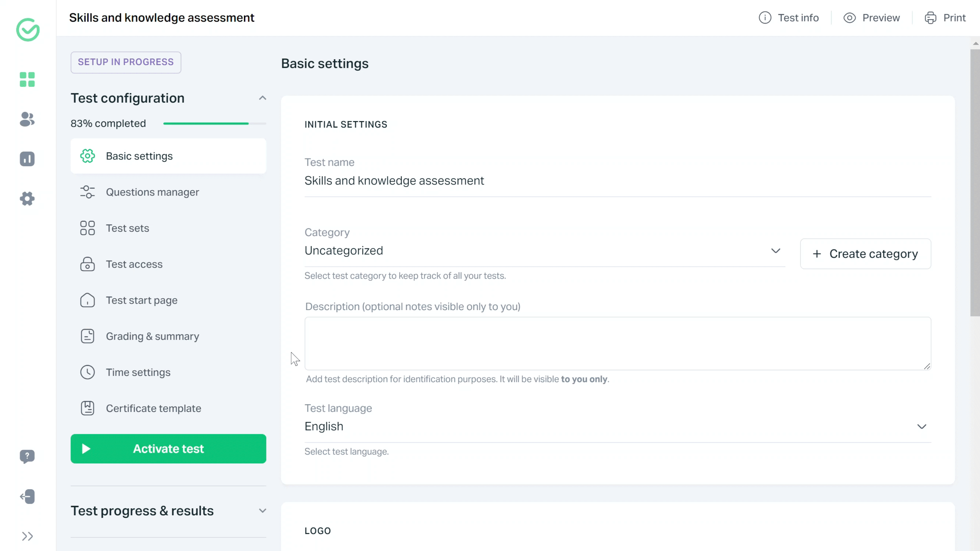Image resolution: width=980 pixels, height=551 pixels.
Task: Navigate to Time settings section
Action: [138, 372]
